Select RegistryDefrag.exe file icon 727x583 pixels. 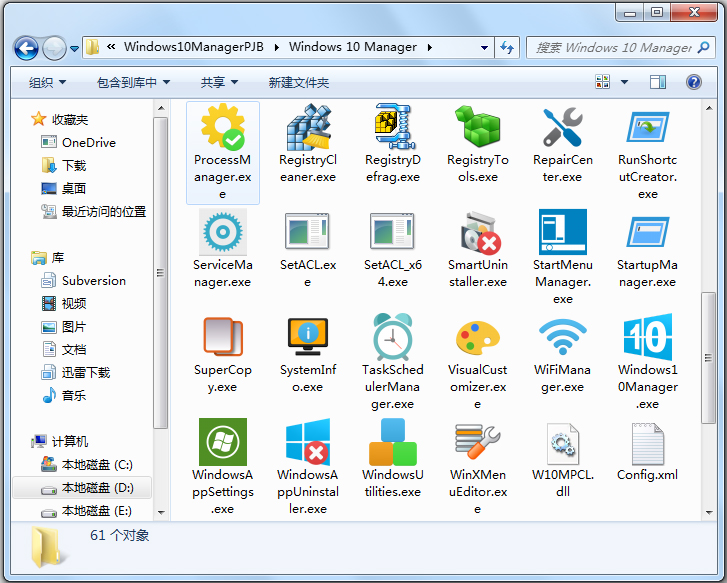pyautogui.click(x=393, y=127)
